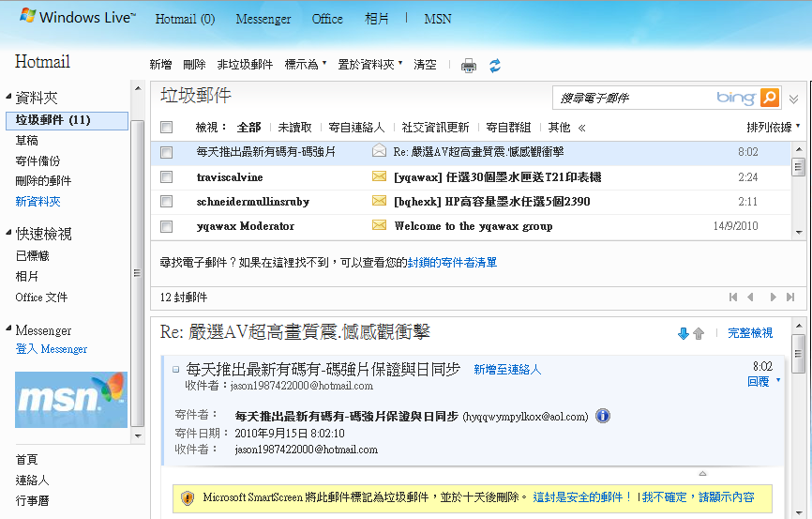Click the Windows Live logo

point(78,17)
